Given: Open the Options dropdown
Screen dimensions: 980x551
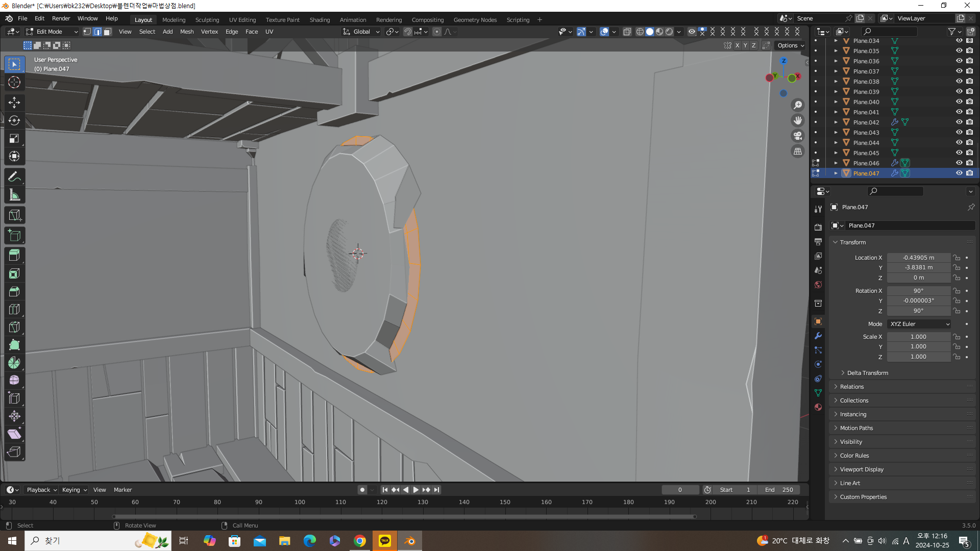Looking at the screenshot, I should click(x=791, y=45).
